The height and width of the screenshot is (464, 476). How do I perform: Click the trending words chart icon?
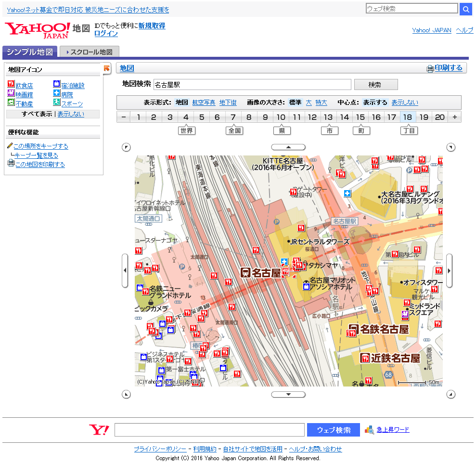pos(369,430)
